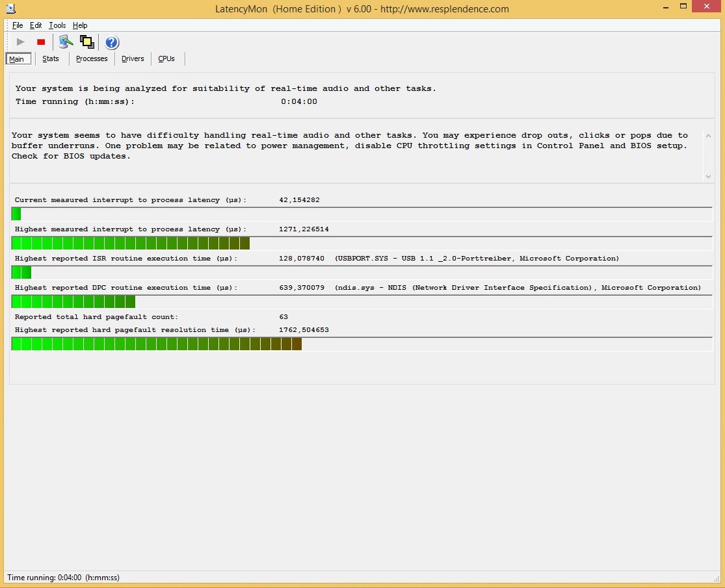This screenshot has height=588, width=725.
Task: Click the copy windows toolbar icon
Action: click(87, 42)
